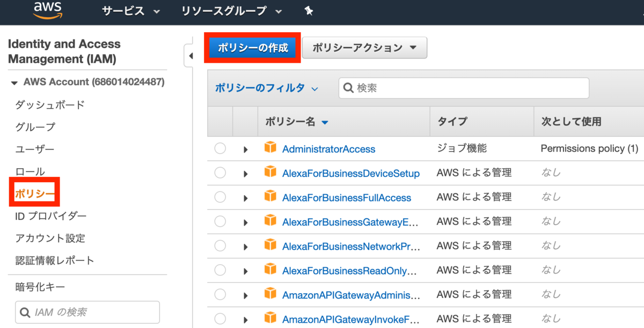Click the orange policy icon beside AdministratorAccess
This screenshot has height=328, width=644.
pos(270,148)
